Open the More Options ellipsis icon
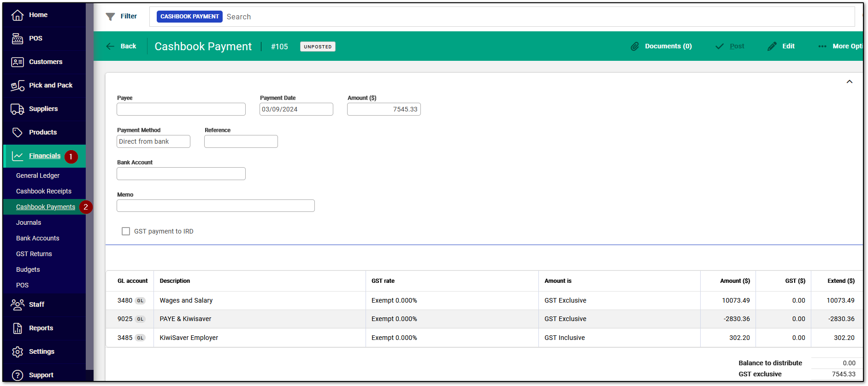The image size is (868, 386). (x=822, y=46)
